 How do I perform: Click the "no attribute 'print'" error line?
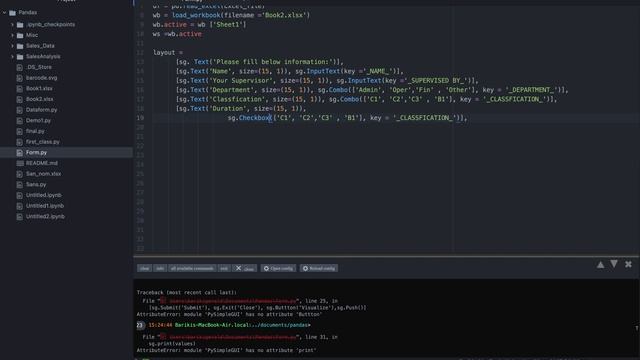[x=227, y=350]
